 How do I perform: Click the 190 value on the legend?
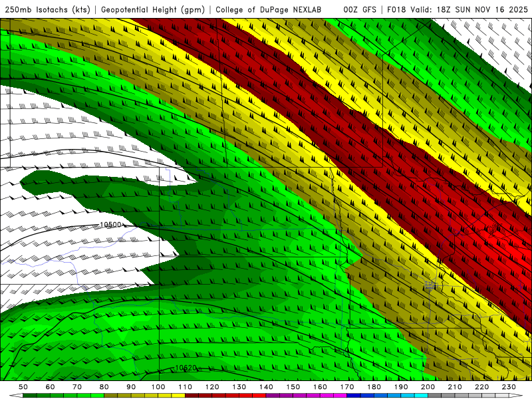tap(401, 387)
